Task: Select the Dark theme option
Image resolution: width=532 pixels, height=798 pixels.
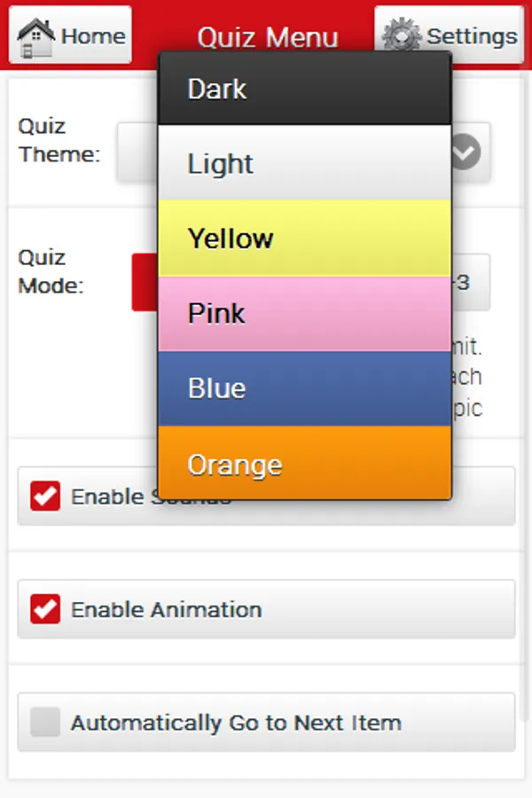Action: coord(305,89)
